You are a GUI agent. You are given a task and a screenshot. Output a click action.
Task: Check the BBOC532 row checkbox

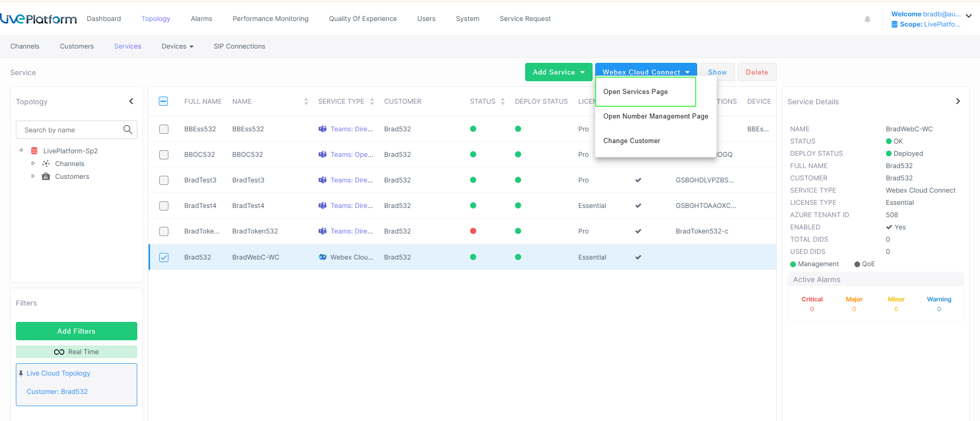pyautogui.click(x=164, y=155)
